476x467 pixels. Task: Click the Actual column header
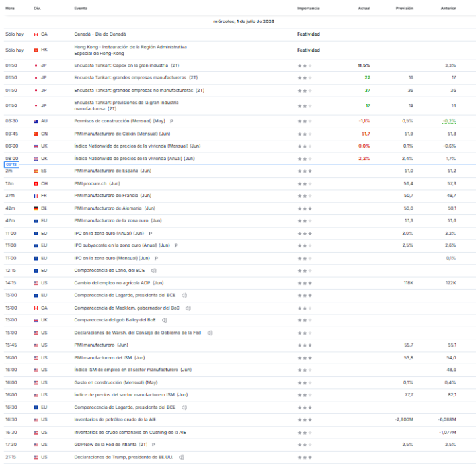[364, 8]
